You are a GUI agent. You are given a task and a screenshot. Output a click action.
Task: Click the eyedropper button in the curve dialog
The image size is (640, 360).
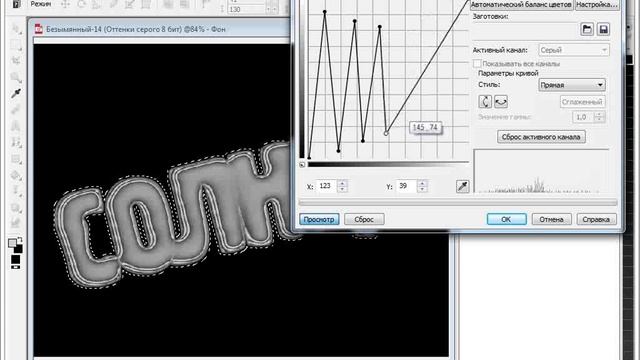pyautogui.click(x=462, y=187)
